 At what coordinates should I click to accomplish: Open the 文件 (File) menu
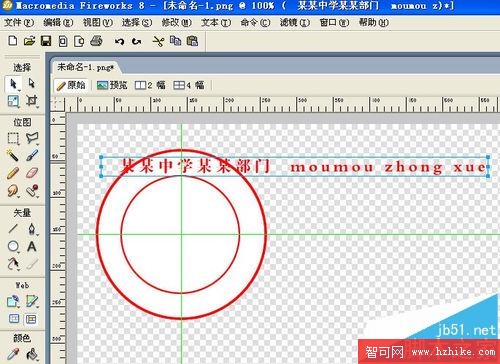[19, 23]
